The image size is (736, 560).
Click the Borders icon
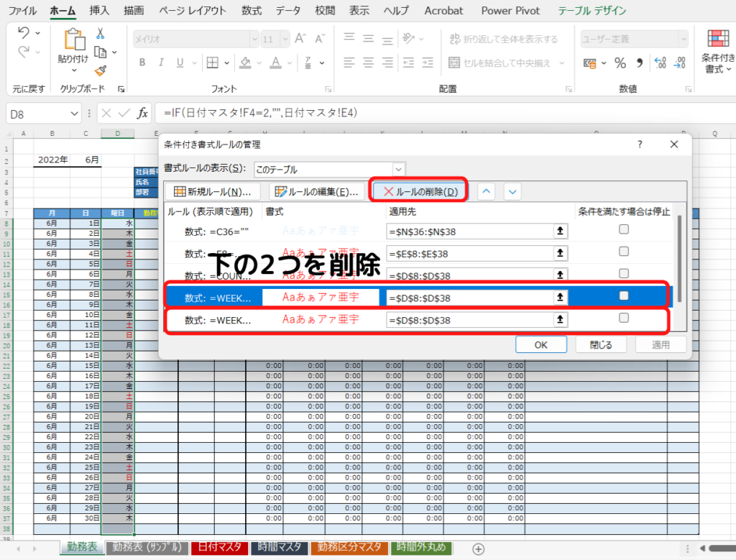pyautogui.click(x=213, y=63)
